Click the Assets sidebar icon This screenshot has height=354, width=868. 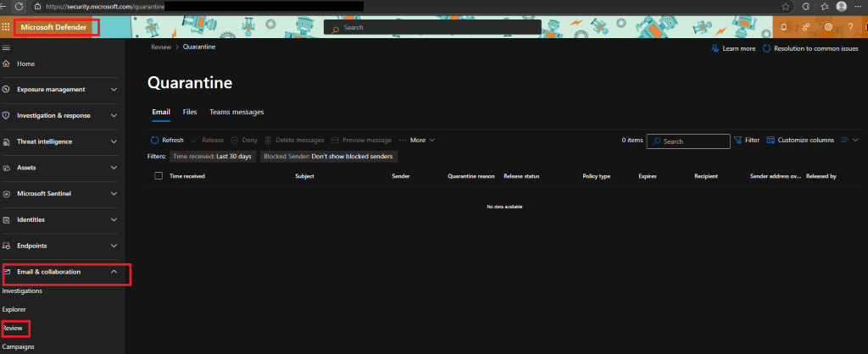pos(6,168)
